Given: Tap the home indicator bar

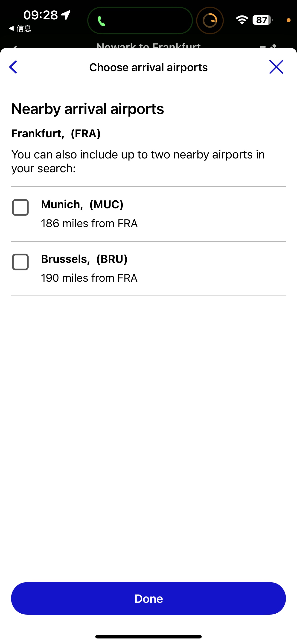Looking at the screenshot, I should [148, 636].
